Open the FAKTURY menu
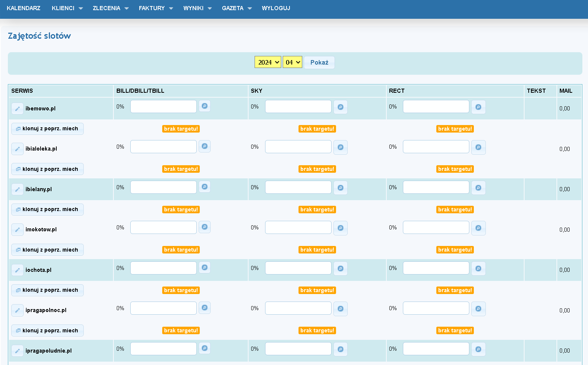Image resolution: width=588 pixels, height=365 pixels. coord(155,8)
